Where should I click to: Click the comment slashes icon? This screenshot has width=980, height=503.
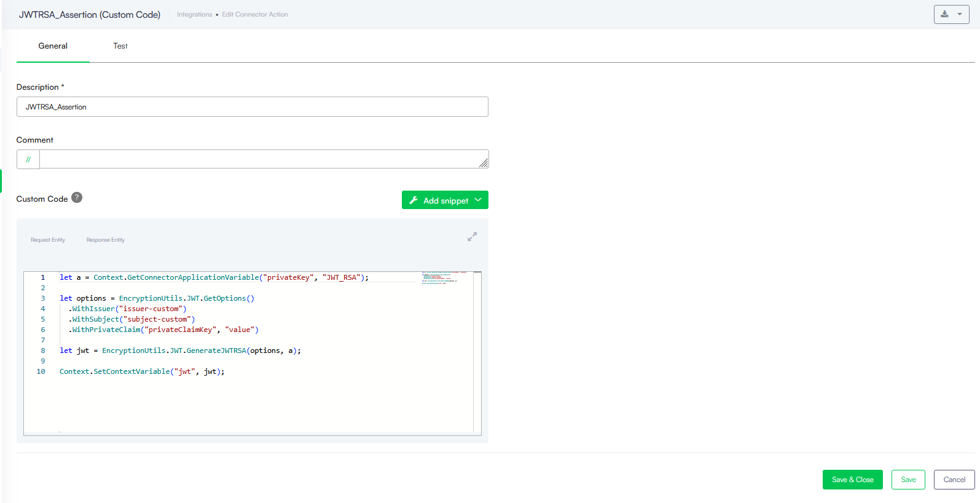28,159
